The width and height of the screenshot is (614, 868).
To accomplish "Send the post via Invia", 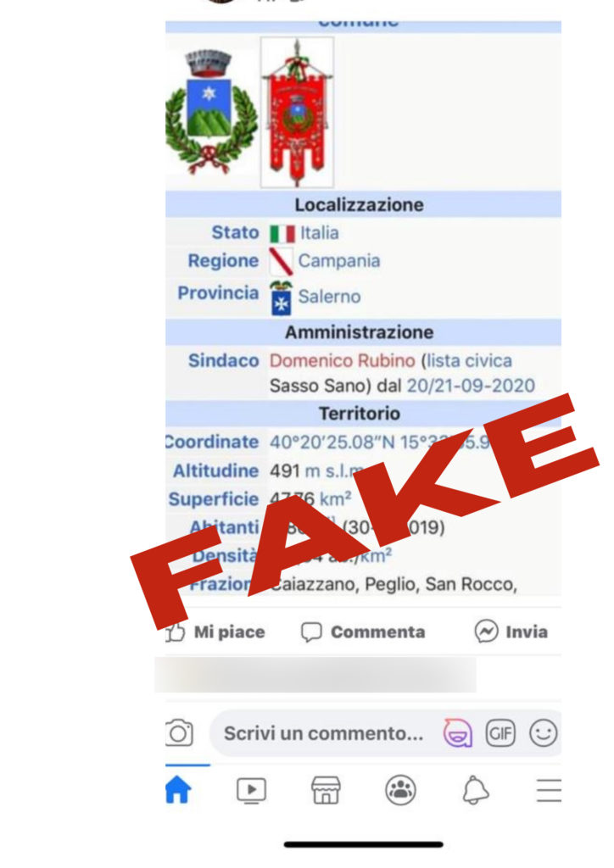I will 511,632.
